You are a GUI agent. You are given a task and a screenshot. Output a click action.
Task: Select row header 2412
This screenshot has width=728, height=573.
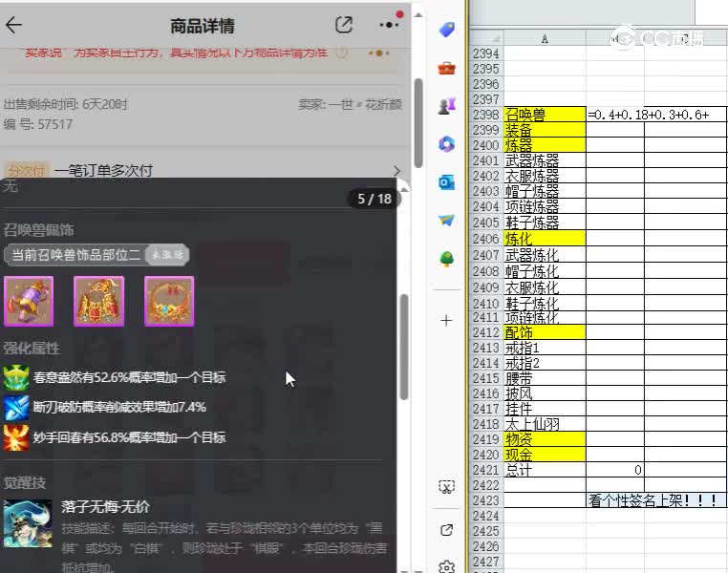coord(486,332)
